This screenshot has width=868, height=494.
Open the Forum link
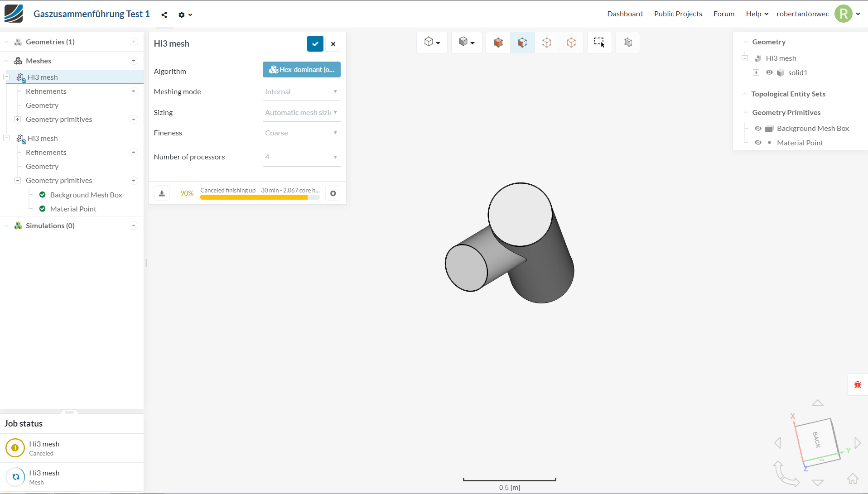tap(723, 14)
